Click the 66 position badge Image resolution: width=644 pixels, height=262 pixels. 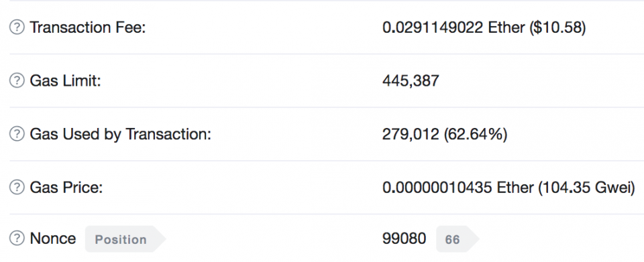pyautogui.click(x=457, y=239)
